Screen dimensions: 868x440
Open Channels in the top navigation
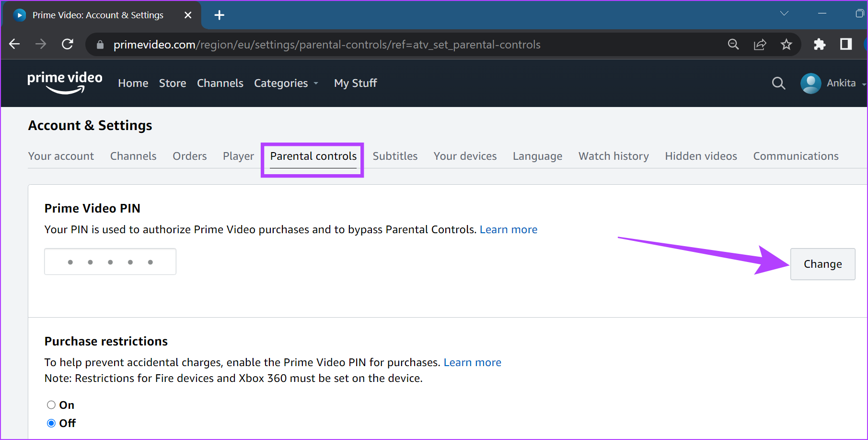point(220,83)
